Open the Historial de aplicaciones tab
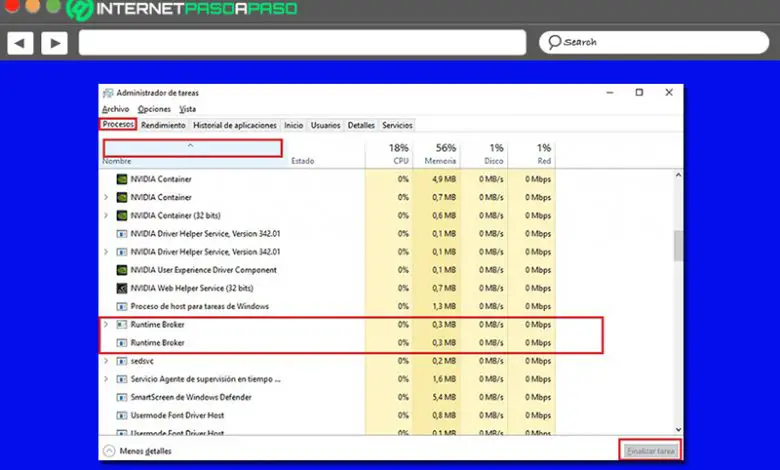 [235, 125]
